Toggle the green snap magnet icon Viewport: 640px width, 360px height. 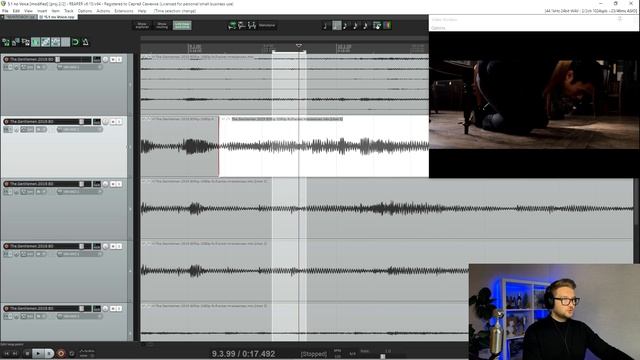(x=75, y=42)
